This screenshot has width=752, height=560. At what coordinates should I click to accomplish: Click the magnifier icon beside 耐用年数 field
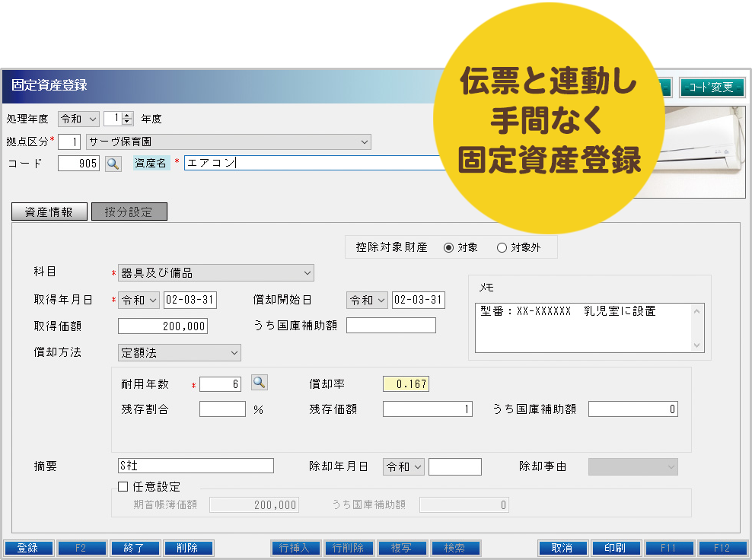260,383
